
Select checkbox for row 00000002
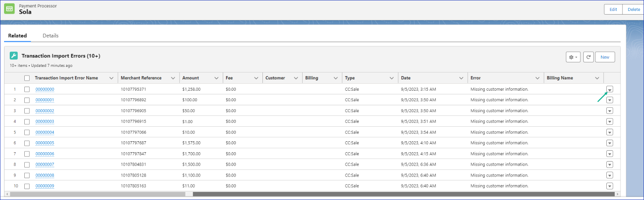tap(27, 111)
